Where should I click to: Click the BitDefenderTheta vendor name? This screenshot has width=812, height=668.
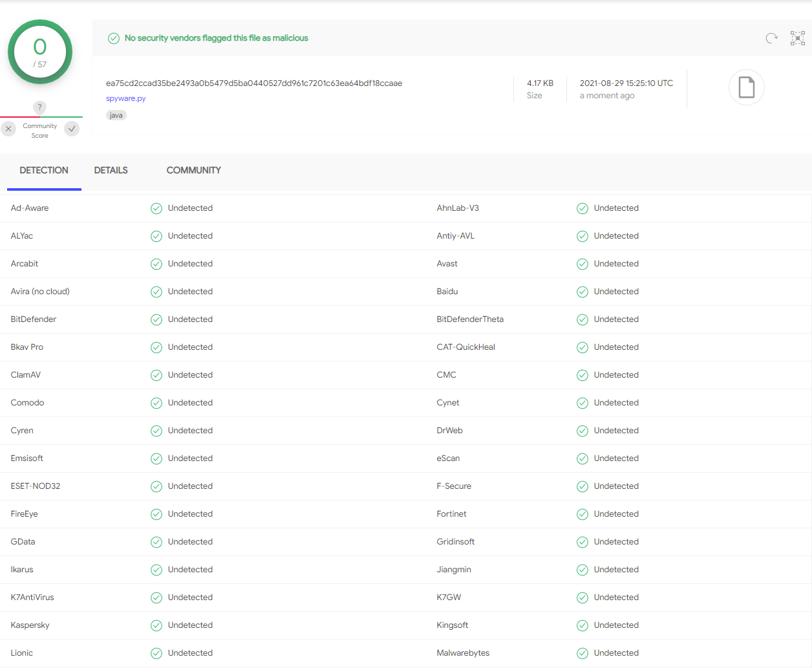(470, 319)
